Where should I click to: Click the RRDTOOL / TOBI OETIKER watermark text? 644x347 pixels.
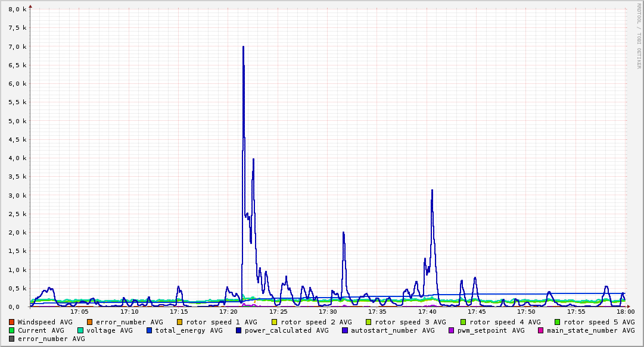tap(639, 36)
